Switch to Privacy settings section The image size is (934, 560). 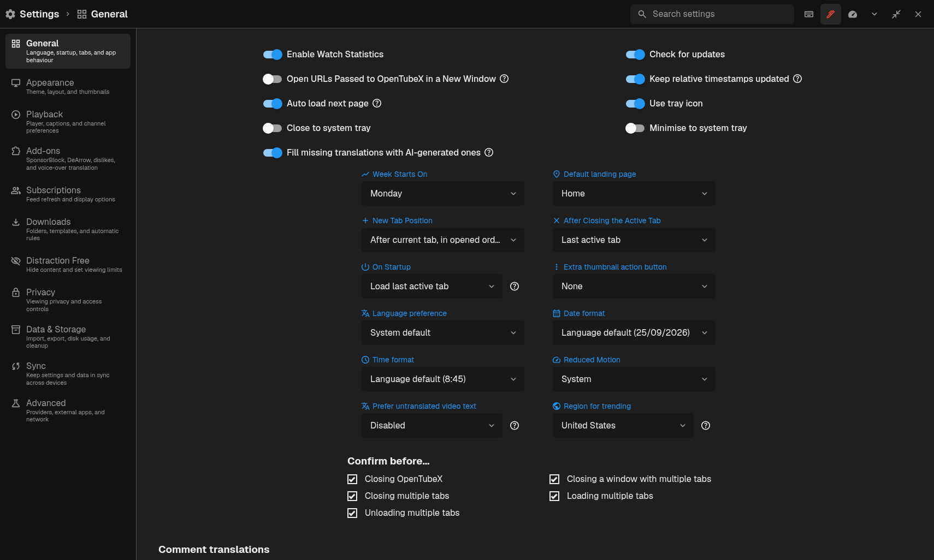[68, 300]
